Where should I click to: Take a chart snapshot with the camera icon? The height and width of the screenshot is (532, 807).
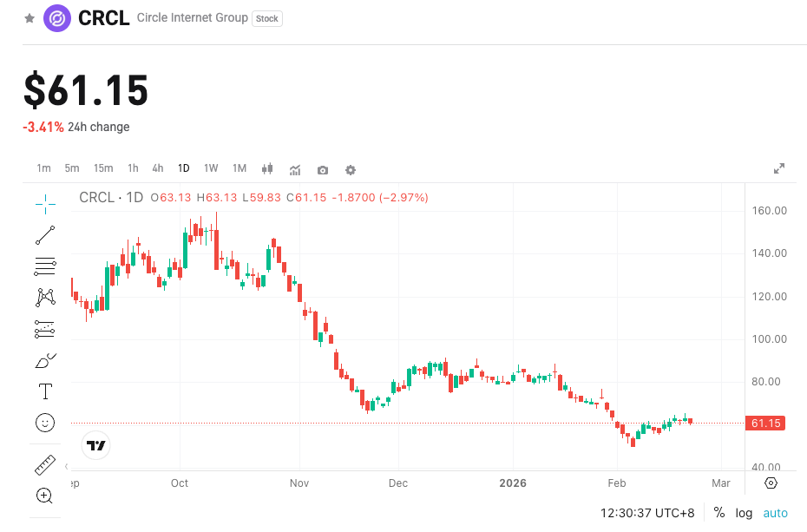coord(322,170)
